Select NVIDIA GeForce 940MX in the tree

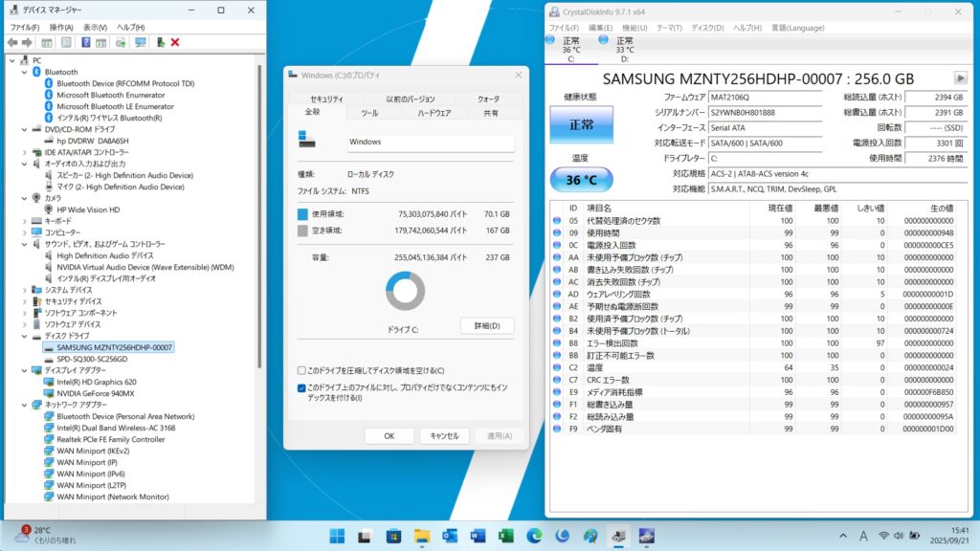(x=95, y=393)
